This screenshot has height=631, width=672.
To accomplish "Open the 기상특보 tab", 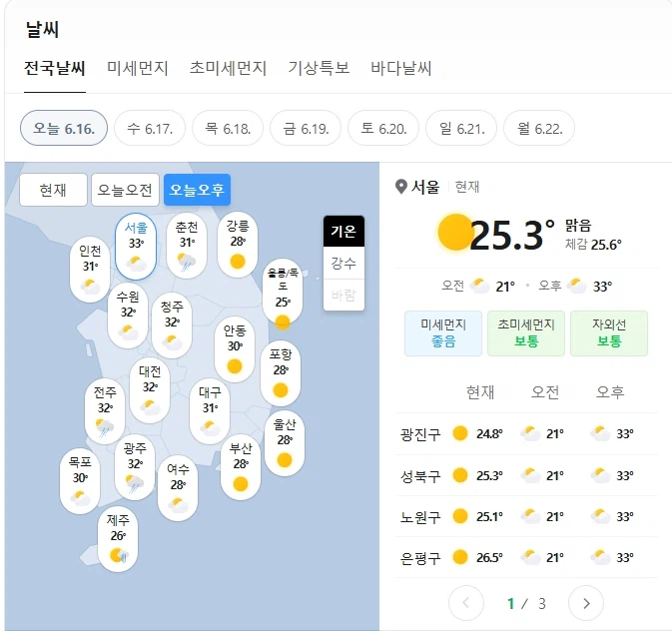I will 319,68.
